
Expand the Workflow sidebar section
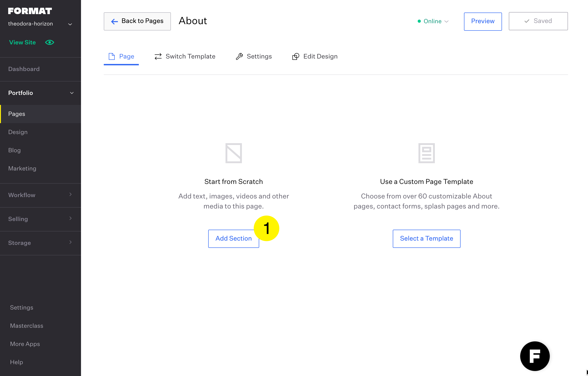click(x=70, y=194)
